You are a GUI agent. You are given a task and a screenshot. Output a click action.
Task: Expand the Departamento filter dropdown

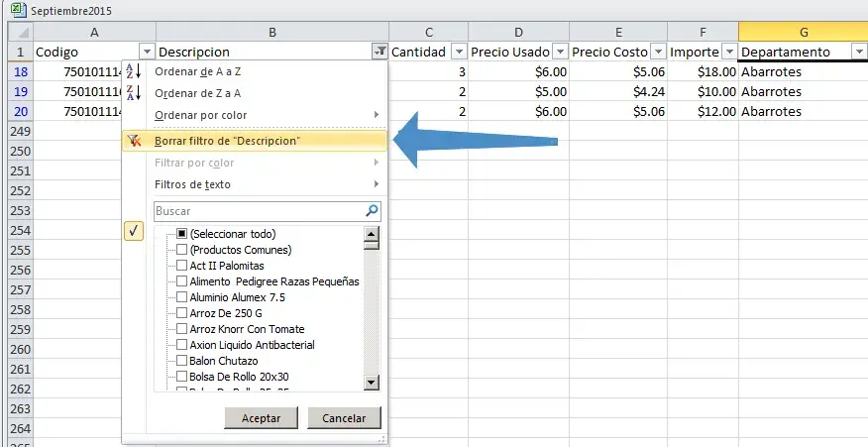pyautogui.click(x=858, y=52)
